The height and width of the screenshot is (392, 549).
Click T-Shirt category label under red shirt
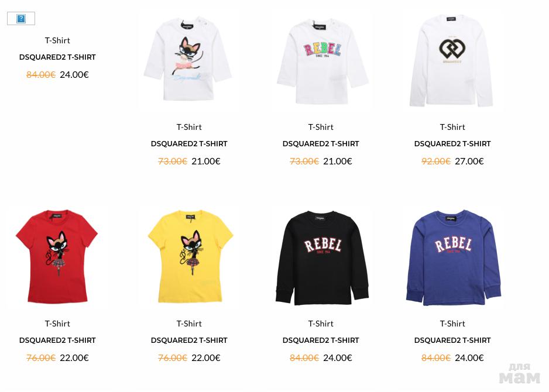[57, 324]
